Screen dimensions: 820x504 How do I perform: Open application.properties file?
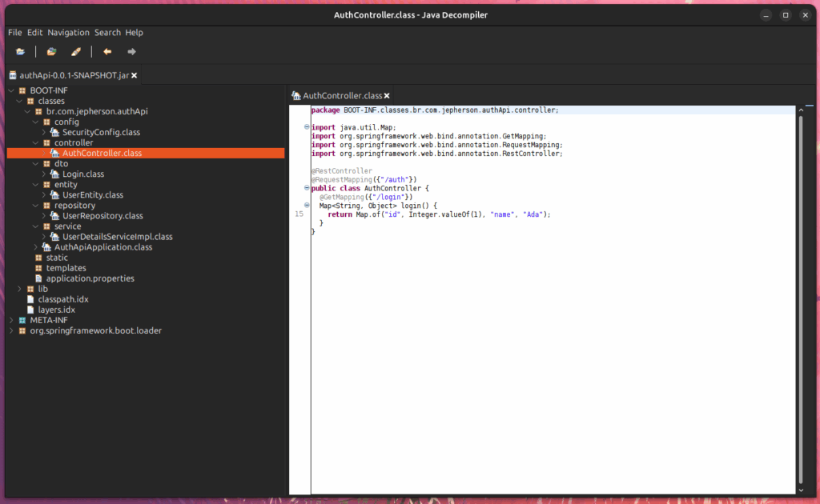90,278
